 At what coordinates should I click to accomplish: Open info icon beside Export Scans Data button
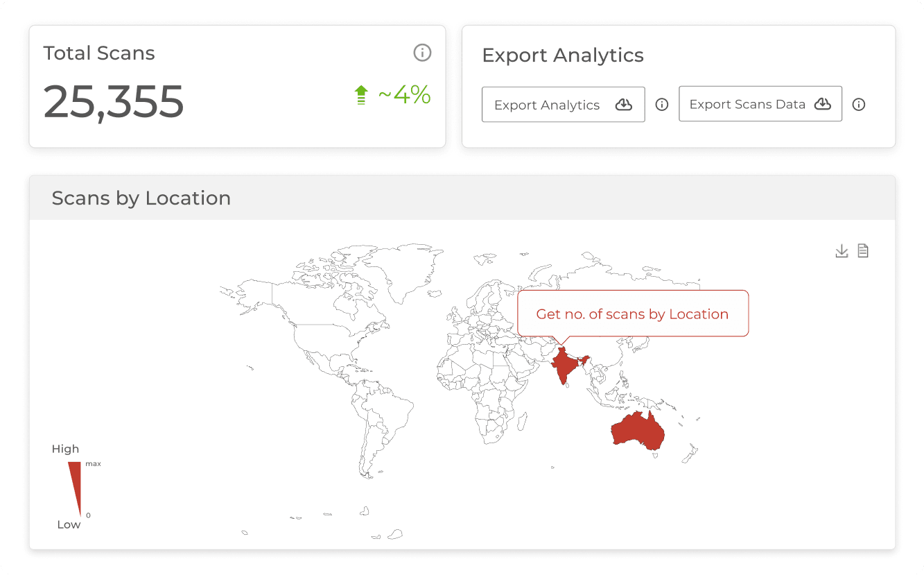tap(859, 105)
